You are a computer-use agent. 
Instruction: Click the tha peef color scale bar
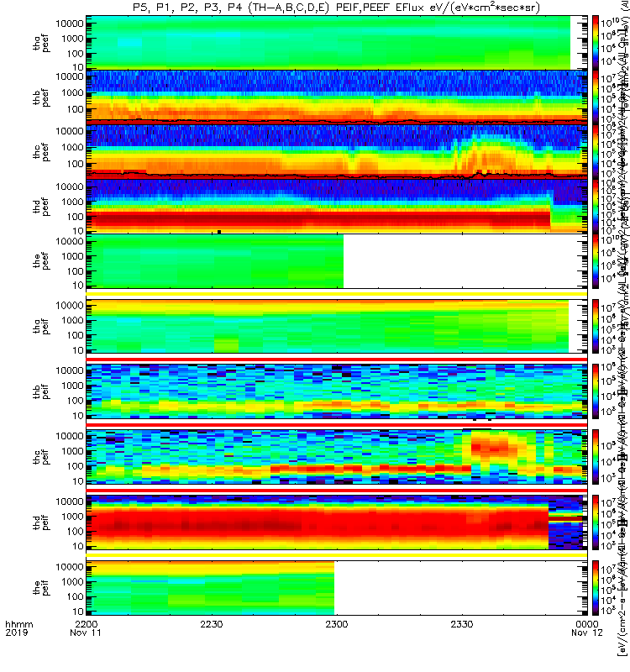(x=596, y=43)
